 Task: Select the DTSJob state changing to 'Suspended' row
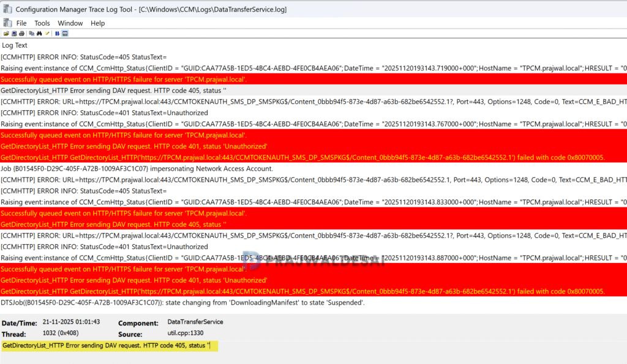pos(313,302)
